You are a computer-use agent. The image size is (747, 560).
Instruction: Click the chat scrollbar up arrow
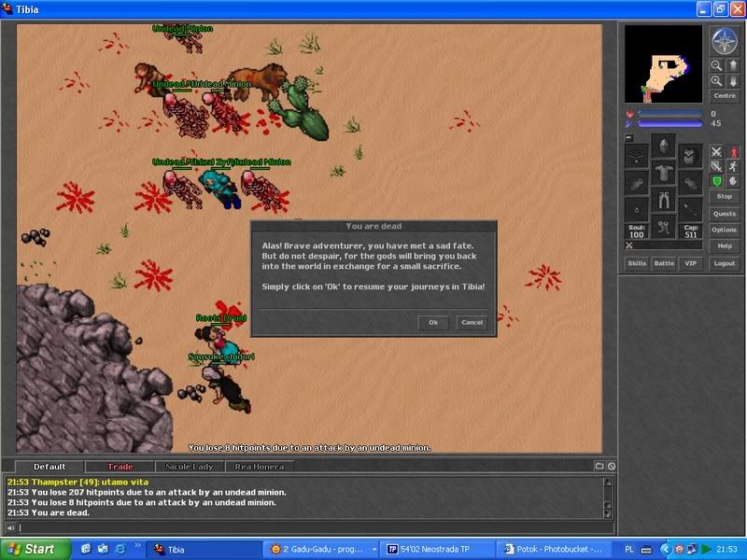(x=608, y=482)
